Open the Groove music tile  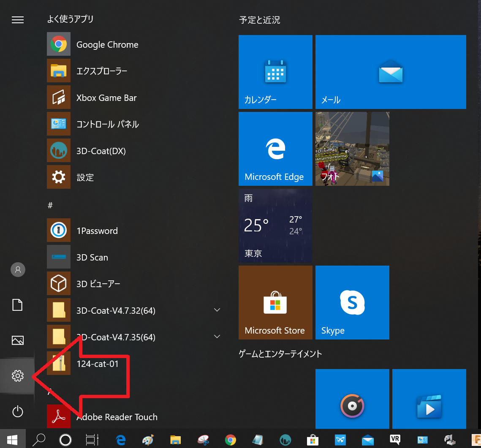(352, 399)
